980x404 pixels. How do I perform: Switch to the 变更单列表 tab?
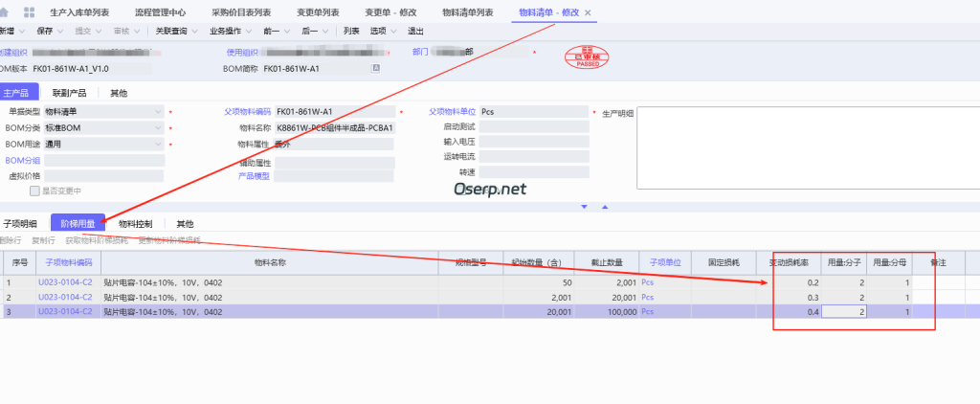click(318, 12)
